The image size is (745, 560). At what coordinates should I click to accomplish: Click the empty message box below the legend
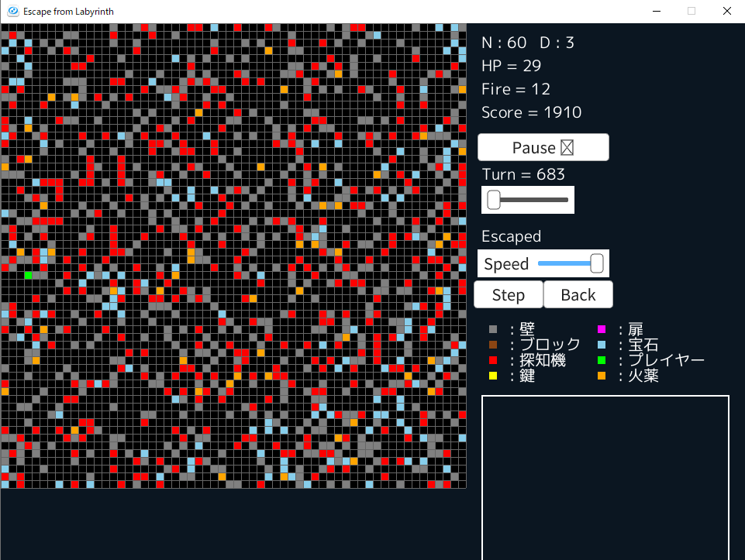605,477
